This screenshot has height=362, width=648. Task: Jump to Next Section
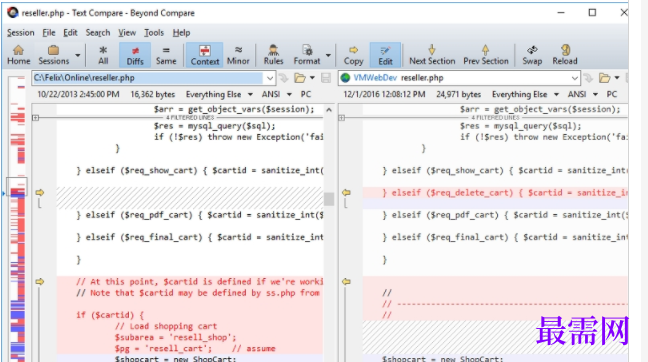click(x=432, y=55)
